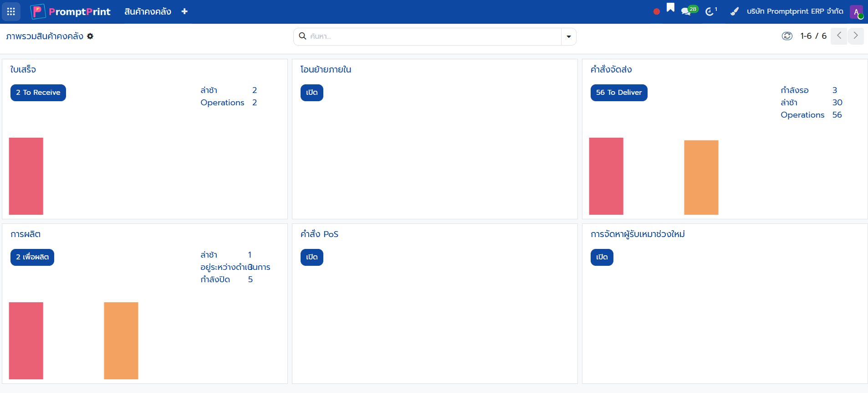Click the search magnifier icon
868x393 pixels.
click(x=302, y=36)
